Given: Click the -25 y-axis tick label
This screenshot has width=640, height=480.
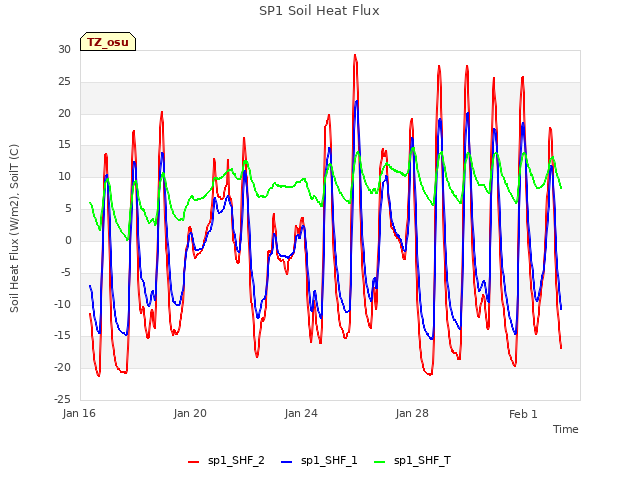Looking at the screenshot, I should [x=62, y=399].
